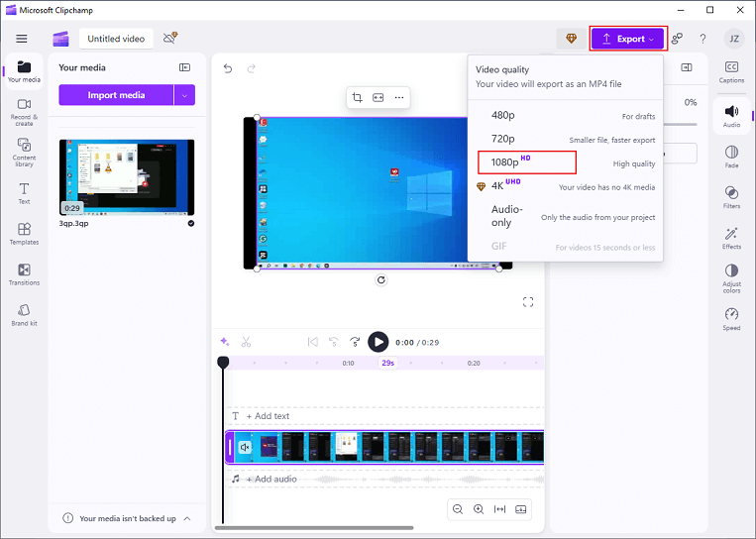This screenshot has height=539, width=756.
Task: Choose Audio-only export option
Action: (565, 216)
